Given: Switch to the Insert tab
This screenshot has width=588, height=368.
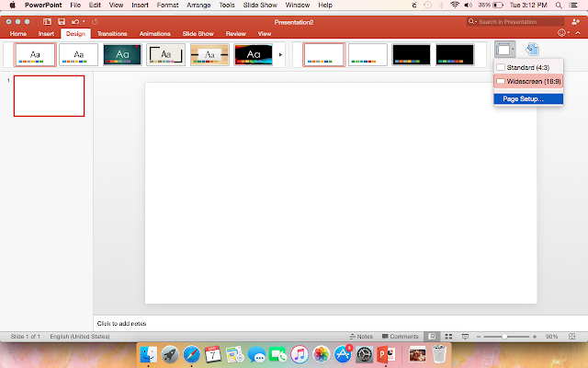Looking at the screenshot, I should (46, 34).
